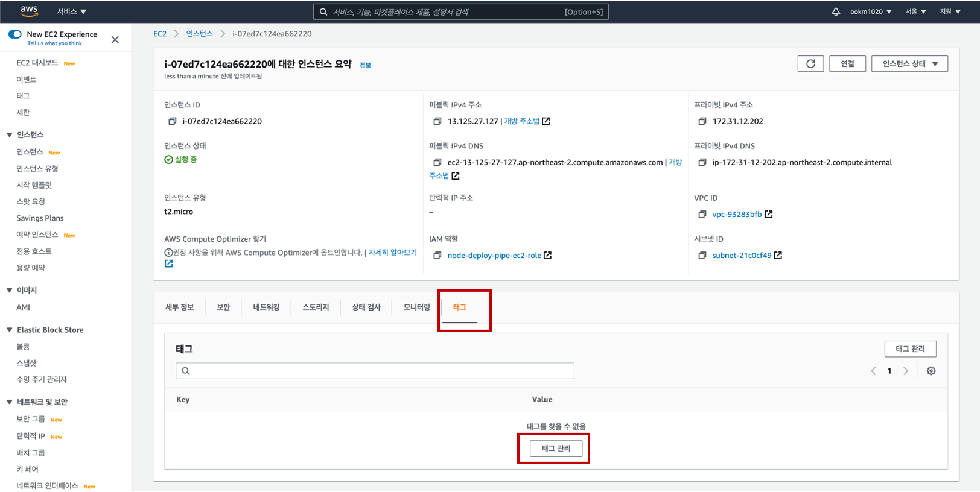This screenshot has height=492, width=980.
Task: Open 볼륨 in sidebar
Action: coord(23,347)
